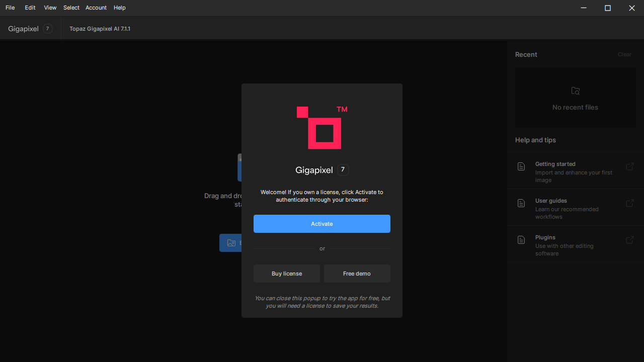Viewport: 644px width, 362px height.
Task: Open the Account menu
Action: pyautogui.click(x=96, y=8)
